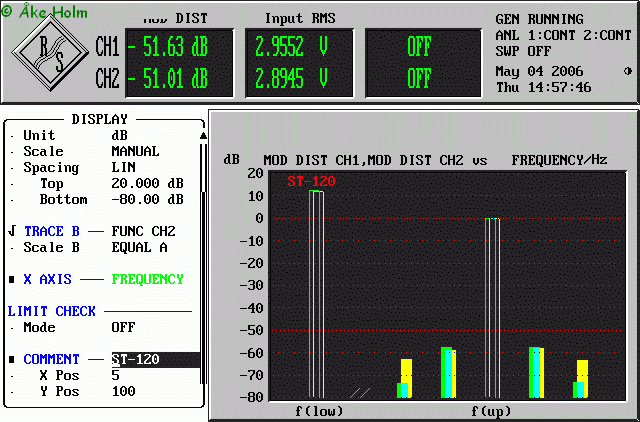This screenshot has width=640, height=422.
Task: Change the Spacing value LIN
Action: coord(124,167)
